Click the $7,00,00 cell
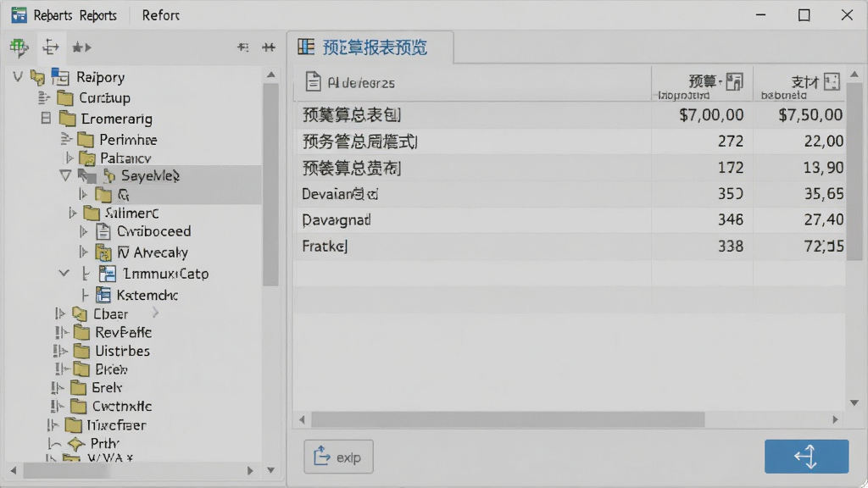Image resolution: width=868 pixels, height=488 pixels. point(711,115)
